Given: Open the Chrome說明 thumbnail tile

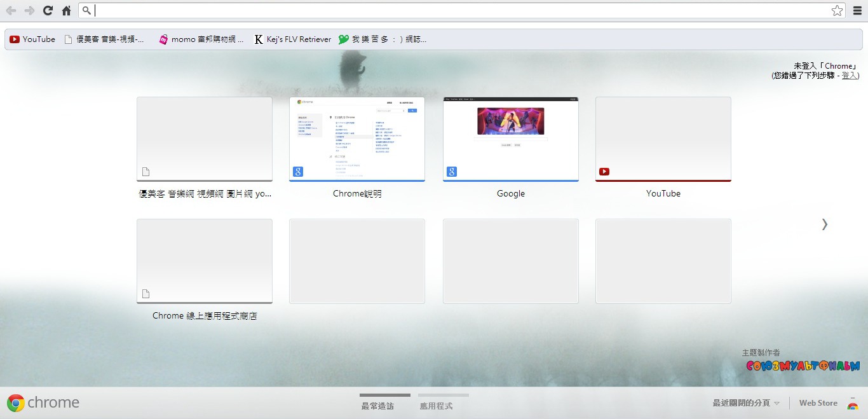Looking at the screenshot, I should [357, 139].
